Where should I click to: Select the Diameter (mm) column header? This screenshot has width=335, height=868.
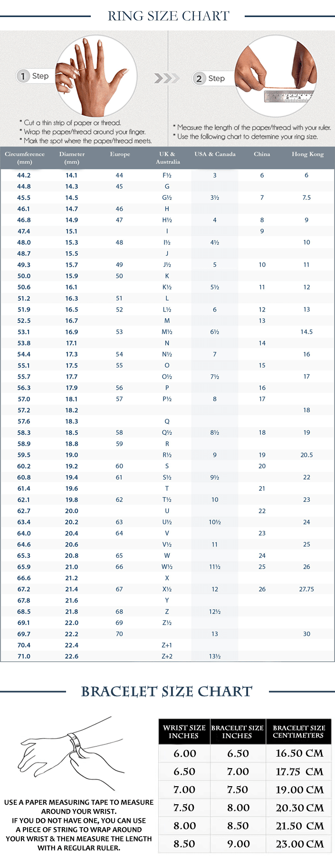point(72,158)
